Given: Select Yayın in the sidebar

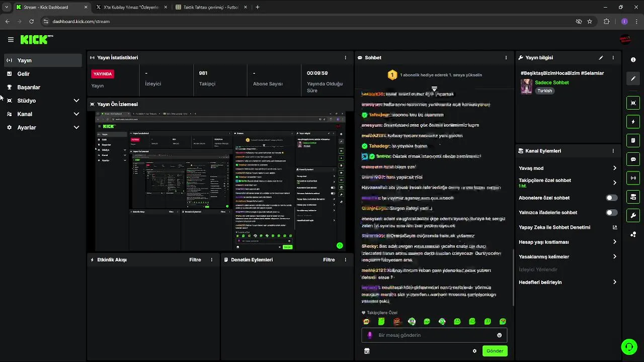Looking at the screenshot, I should (43, 60).
